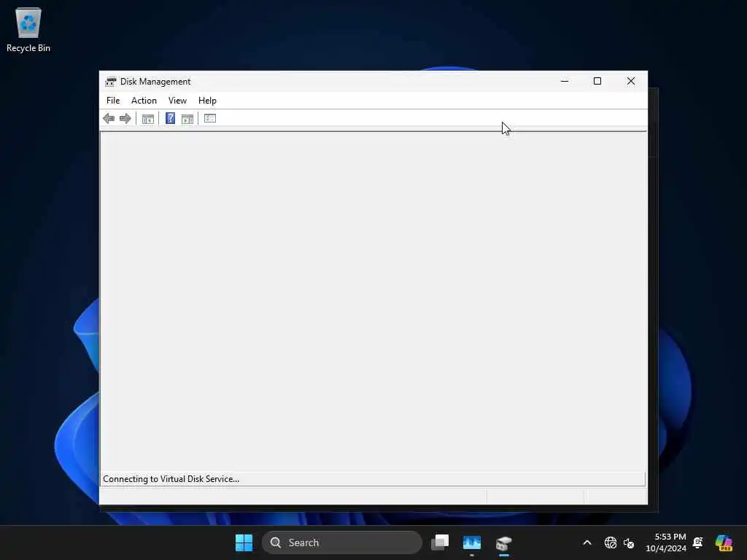Click the 'Connecting to Virtual Disk Service...' status text
Screen dimensions: 747x560
pos(171,479)
